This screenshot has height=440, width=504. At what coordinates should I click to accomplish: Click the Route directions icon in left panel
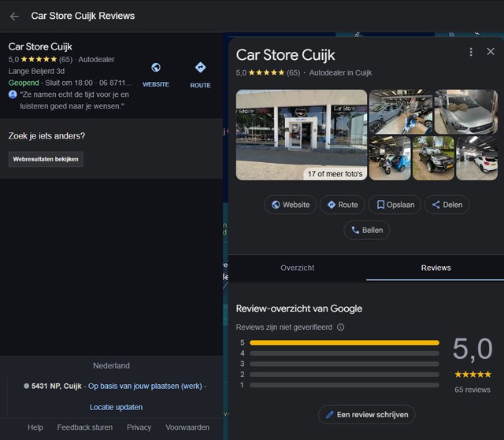(x=200, y=68)
